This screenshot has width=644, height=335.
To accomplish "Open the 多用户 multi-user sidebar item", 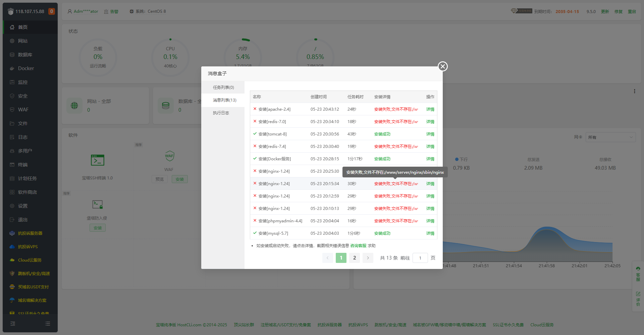I will 30,151.
